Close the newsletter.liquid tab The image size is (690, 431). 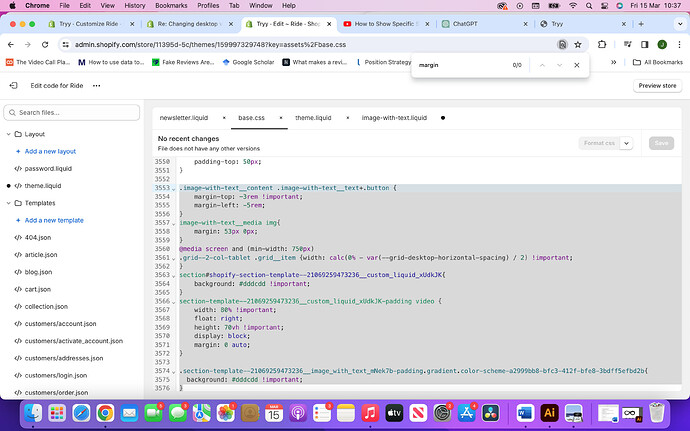point(224,117)
